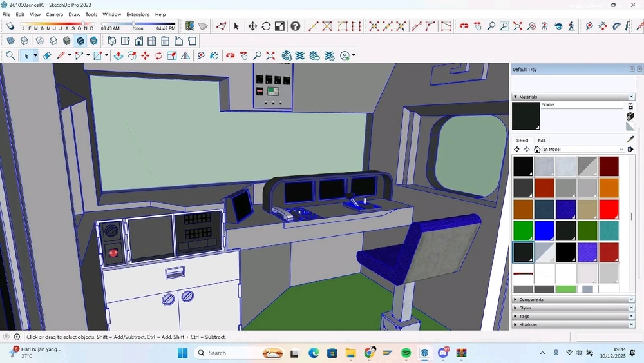The image size is (644, 363).
Task: Choose the Paint Bucket tool
Action: pyautogui.click(x=214, y=56)
